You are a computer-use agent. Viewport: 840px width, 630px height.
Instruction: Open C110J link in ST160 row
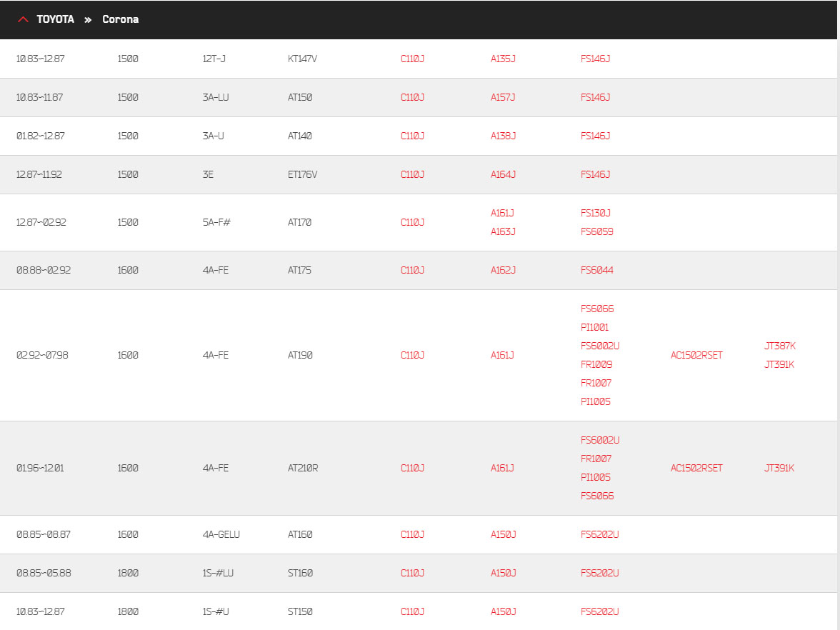click(x=413, y=573)
